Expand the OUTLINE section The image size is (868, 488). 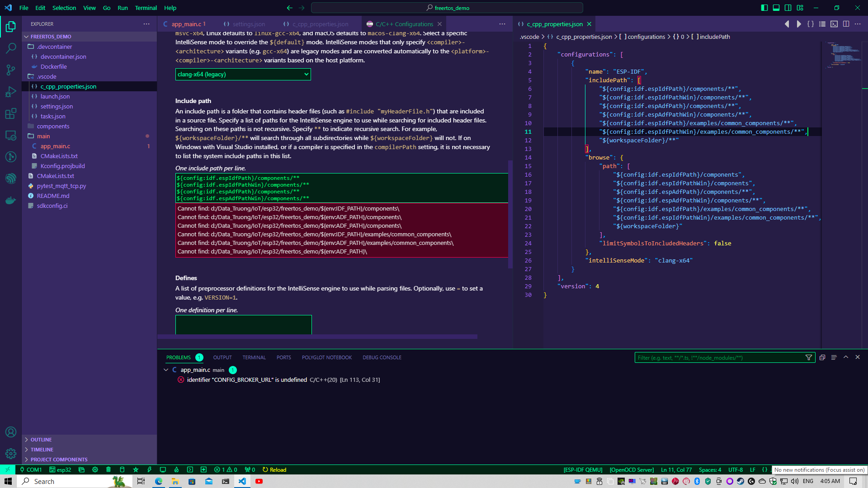tap(89, 440)
